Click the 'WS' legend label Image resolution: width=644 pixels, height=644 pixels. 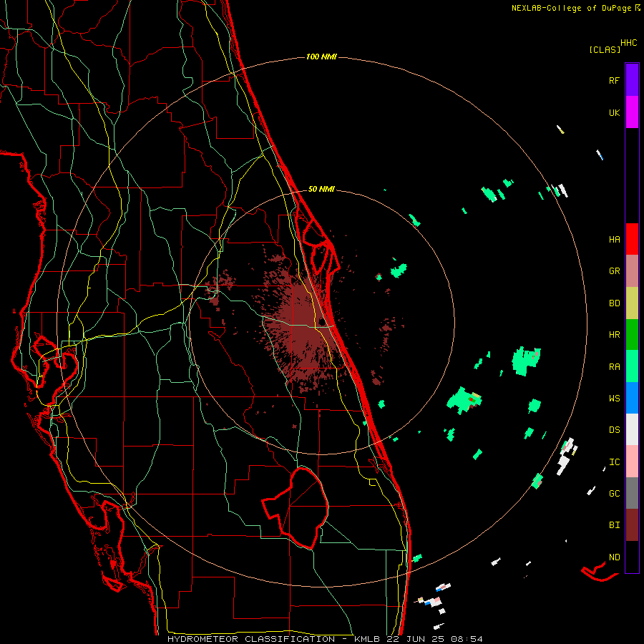pos(614,398)
